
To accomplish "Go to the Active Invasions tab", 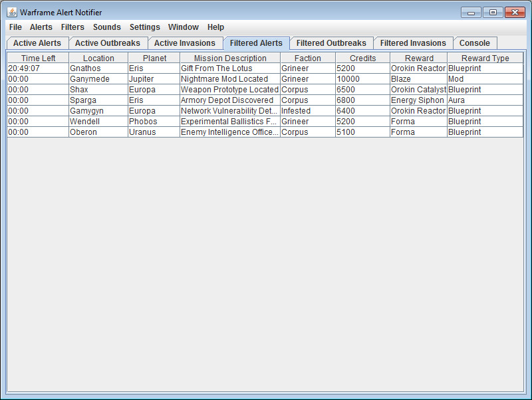I will pos(185,43).
